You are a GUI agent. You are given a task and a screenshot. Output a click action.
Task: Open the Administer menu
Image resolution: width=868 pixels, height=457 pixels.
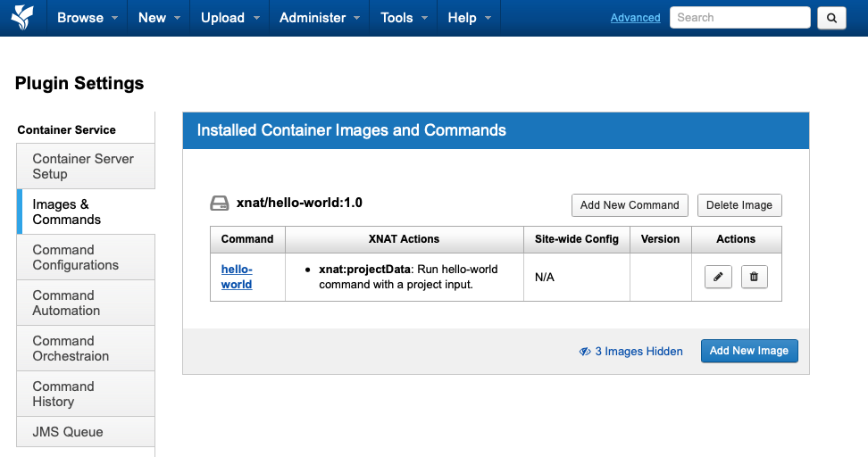point(320,18)
